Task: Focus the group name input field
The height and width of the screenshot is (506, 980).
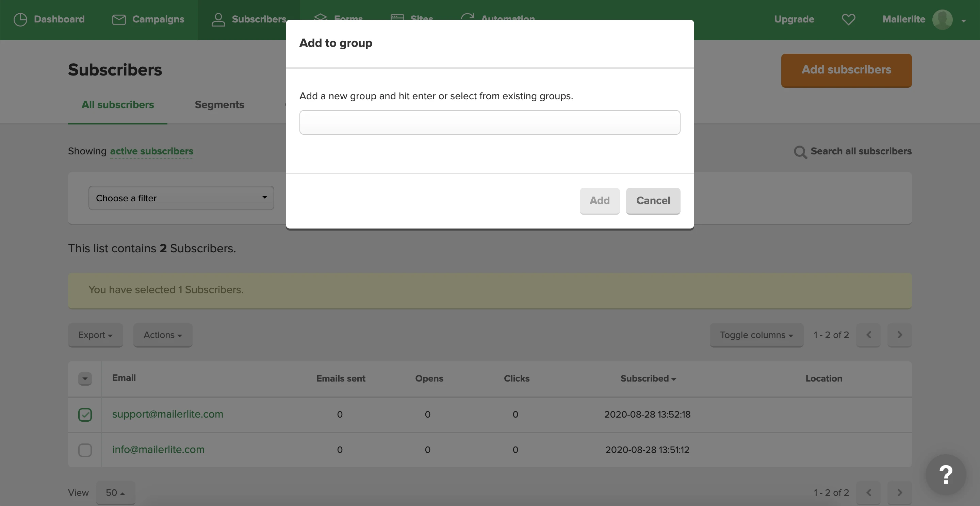Action: 490,122
